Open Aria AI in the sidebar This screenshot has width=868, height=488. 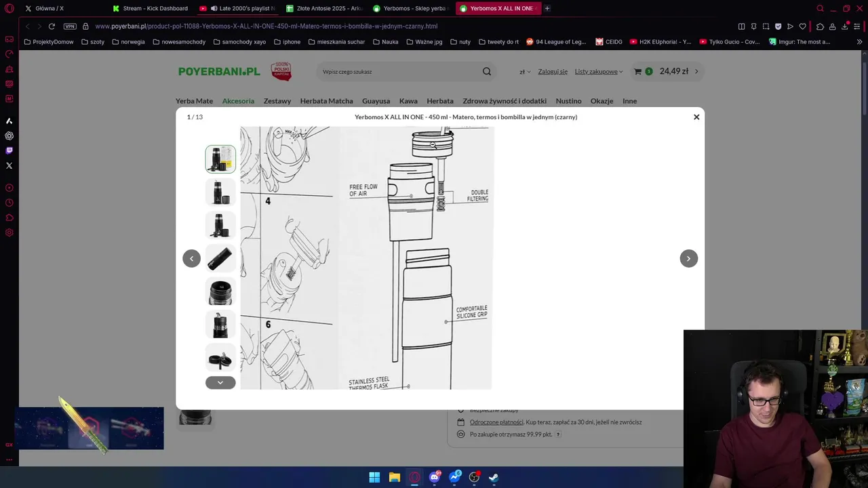[9, 121]
